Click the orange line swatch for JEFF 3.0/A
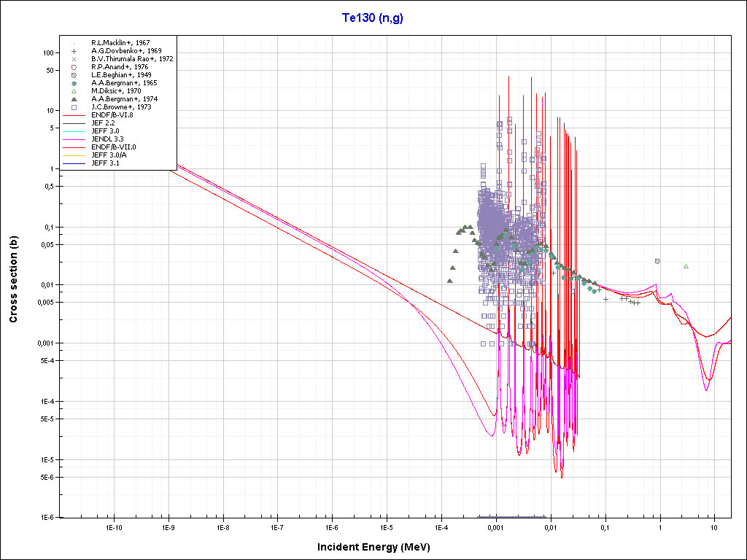747x560 pixels. point(74,155)
